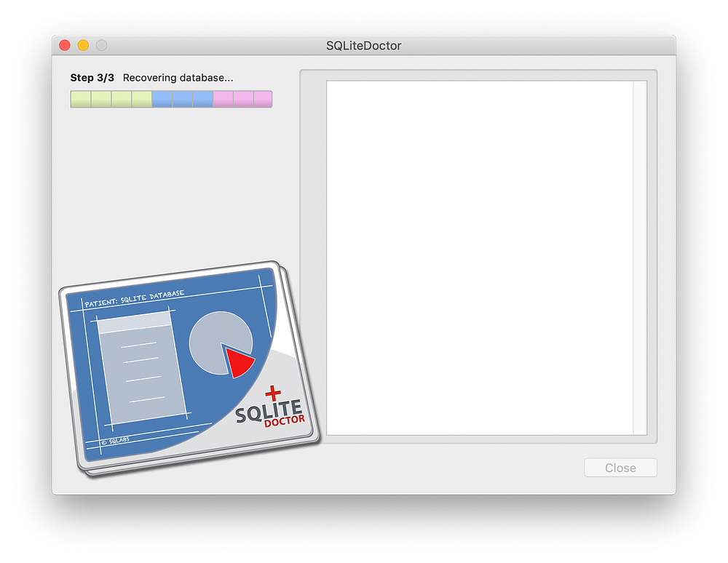Click the "Recovering database..." status text
Screen dimensions: 728x563
point(178,77)
